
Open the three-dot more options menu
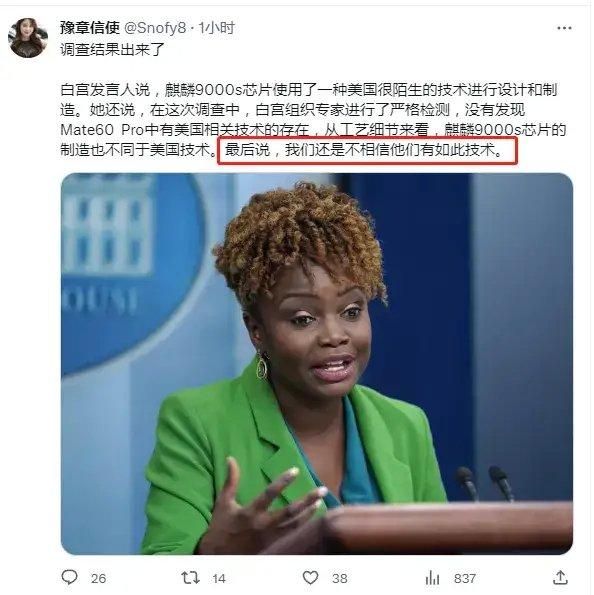tap(564, 28)
